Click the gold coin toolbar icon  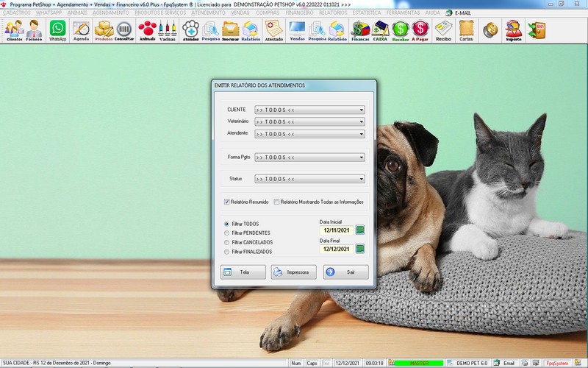[490, 30]
